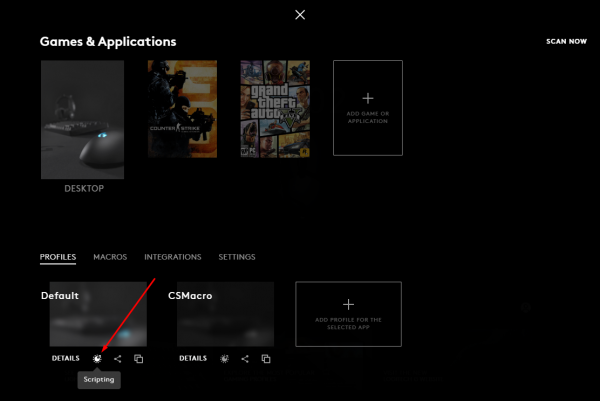Screen dimensions: 600x401
Task: View Details of the Default profile
Action: (66, 358)
